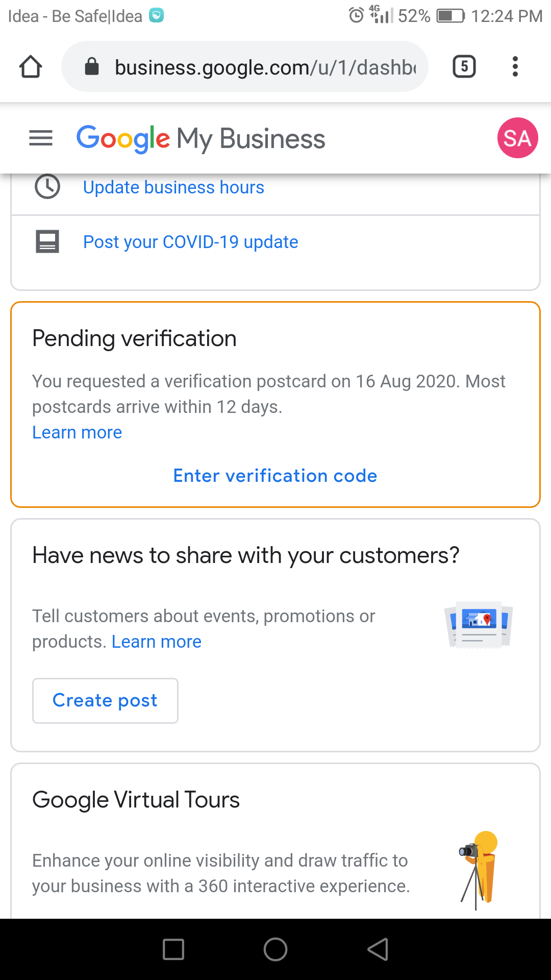
Task: Focus the business.google.com address bar
Action: [265, 67]
